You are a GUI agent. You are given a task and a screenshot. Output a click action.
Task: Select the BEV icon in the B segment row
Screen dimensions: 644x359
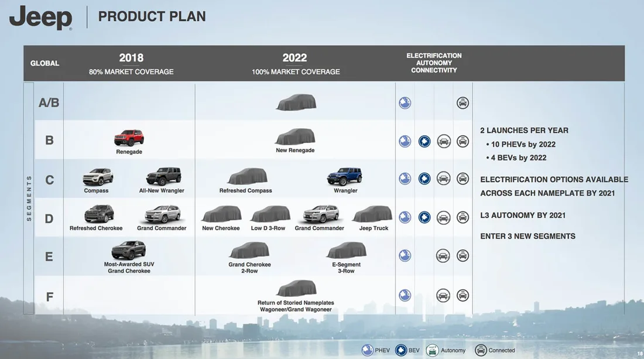[424, 141]
